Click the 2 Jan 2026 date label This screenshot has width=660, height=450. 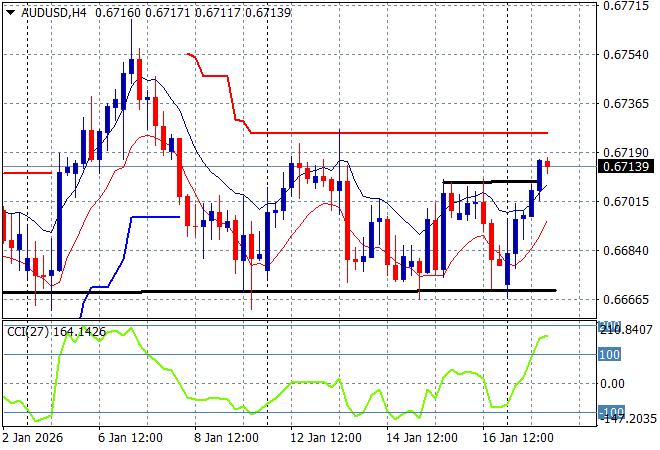tap(32, 438)
